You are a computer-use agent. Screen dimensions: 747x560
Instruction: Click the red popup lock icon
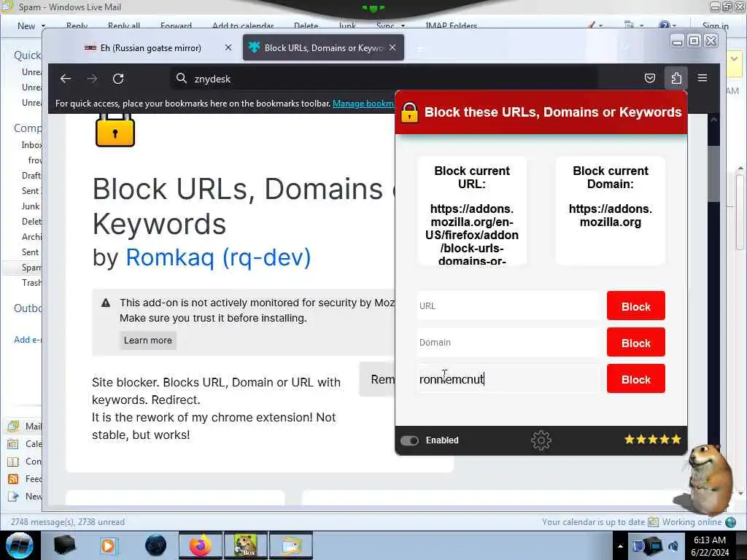coord(409,112)
